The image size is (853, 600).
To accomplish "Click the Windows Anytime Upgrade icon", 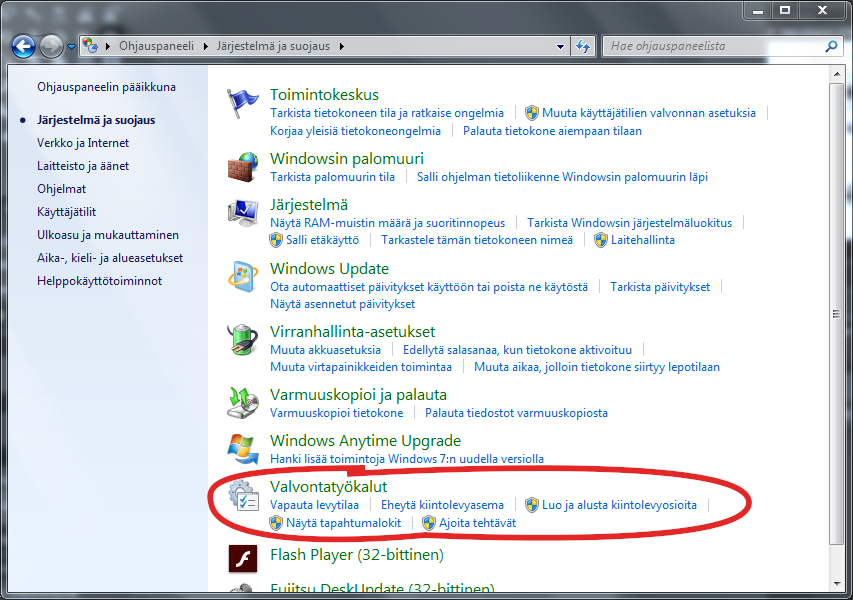I will pos(243,449).
